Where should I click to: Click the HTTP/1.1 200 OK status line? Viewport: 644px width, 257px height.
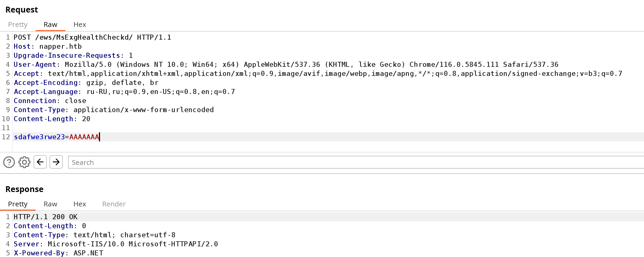pos(45,217)
